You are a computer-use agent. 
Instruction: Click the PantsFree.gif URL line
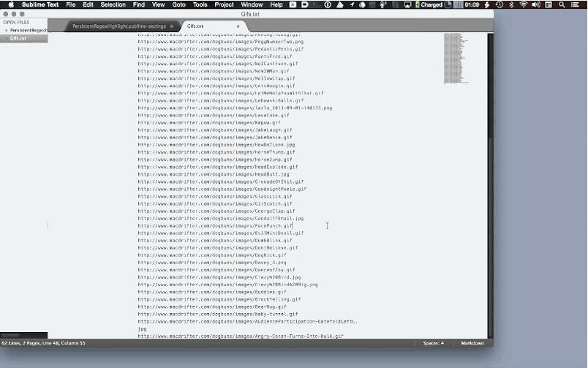215,56
